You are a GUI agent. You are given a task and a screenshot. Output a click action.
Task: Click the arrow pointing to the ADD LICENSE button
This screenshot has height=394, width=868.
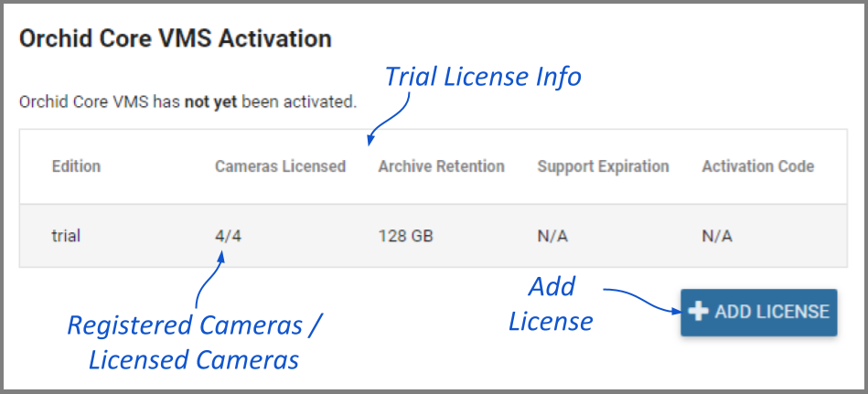click(640, 300)
